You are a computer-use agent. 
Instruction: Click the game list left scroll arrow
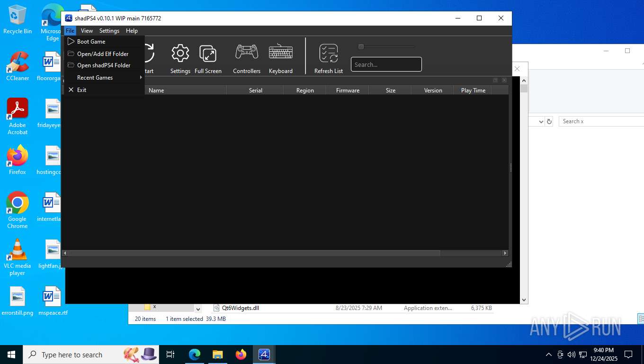coord(65,253)
